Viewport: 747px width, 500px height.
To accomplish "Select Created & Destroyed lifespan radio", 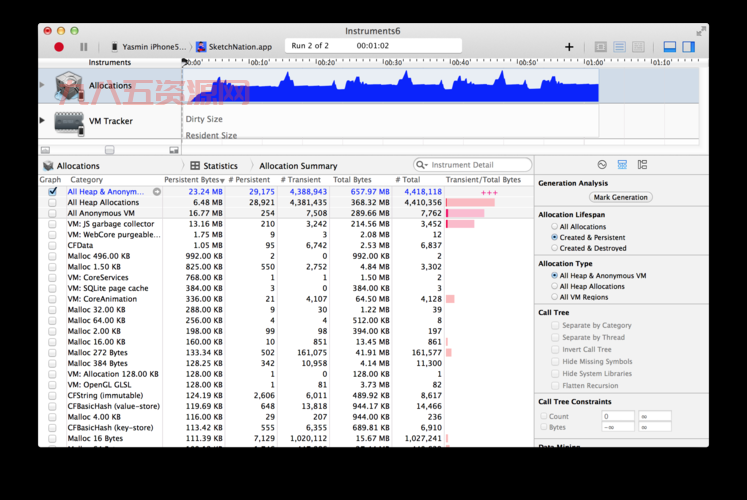I will 554,248.
